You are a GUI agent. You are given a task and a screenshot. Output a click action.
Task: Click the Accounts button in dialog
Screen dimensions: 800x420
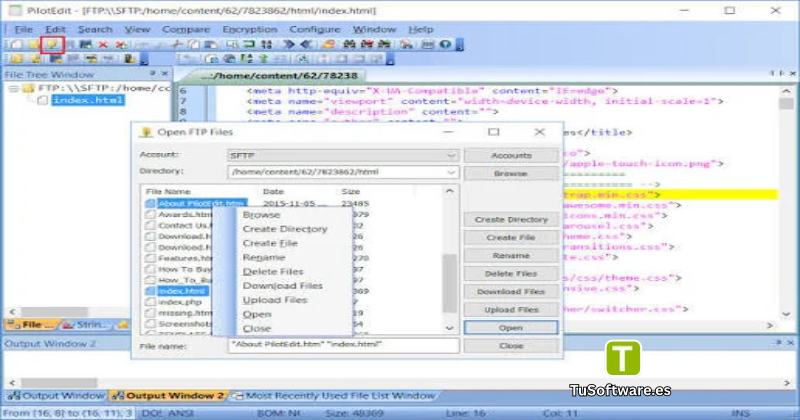[511, 155]
